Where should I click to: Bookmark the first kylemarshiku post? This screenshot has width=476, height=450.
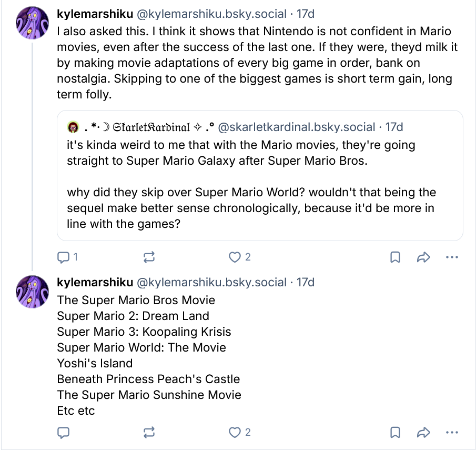click(x=395, y=257)
